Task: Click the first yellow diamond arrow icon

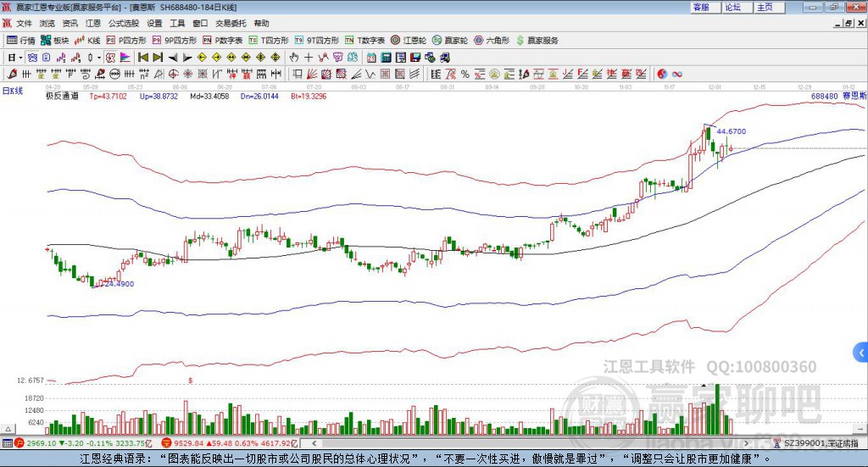Action: (x=202, y=58)
